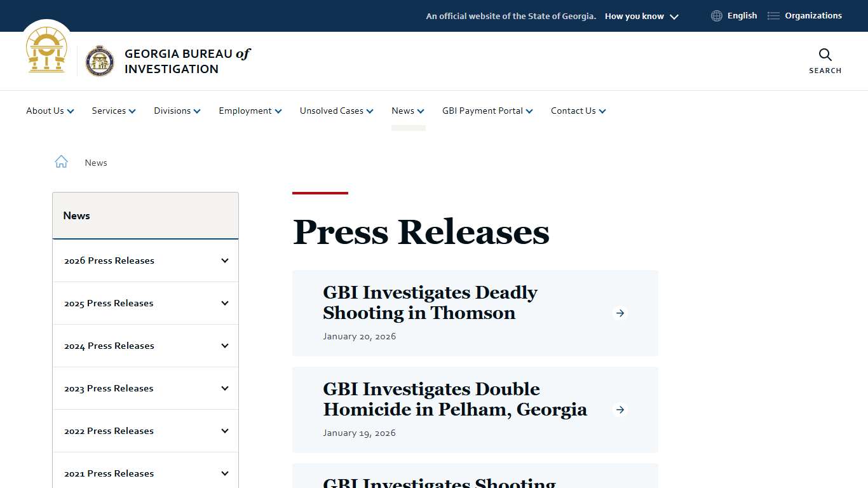The image size is (868, 488).
Task: Expand the 2021 Press Releases chevron
Action: coord(224,473)
